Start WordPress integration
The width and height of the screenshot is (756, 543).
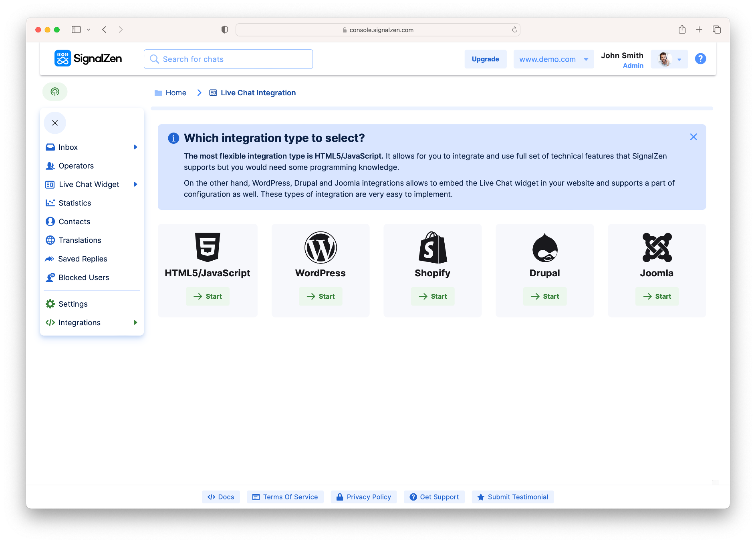coord(321,296)
